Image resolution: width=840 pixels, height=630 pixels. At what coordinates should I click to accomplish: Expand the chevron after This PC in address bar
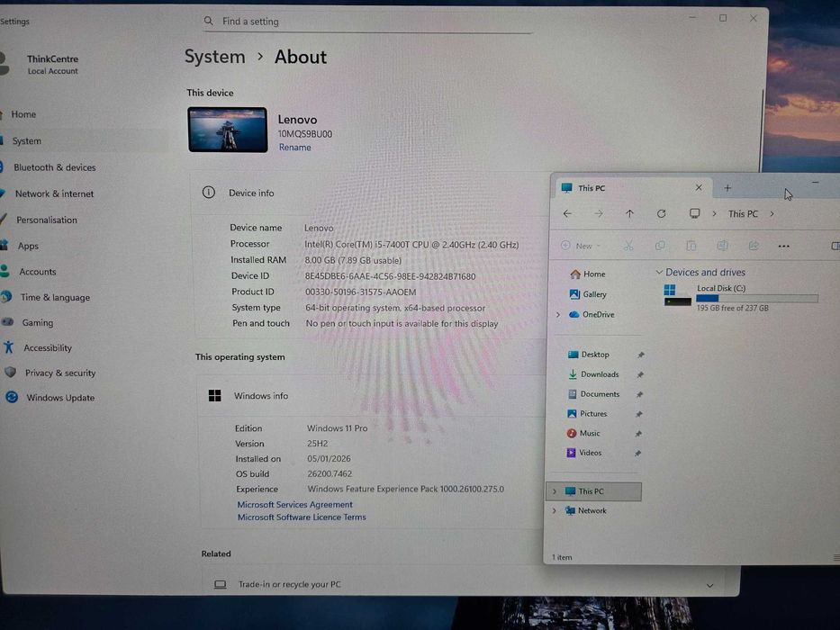coord(772,214)
